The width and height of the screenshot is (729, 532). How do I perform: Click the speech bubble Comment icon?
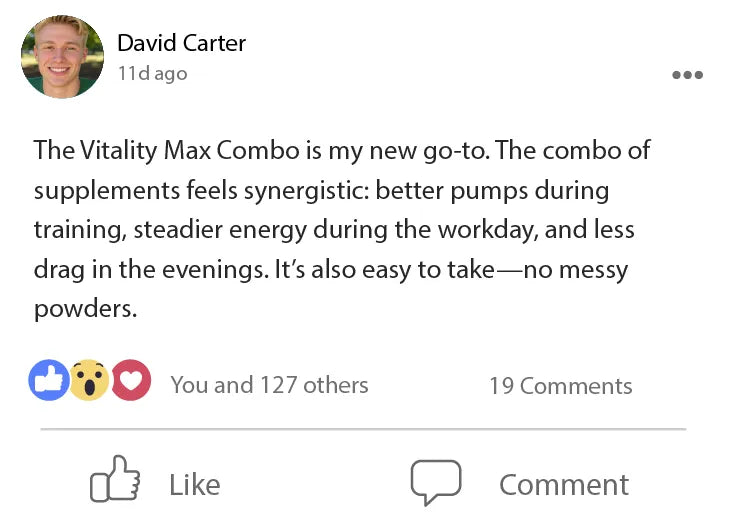(x=436, y=483)
